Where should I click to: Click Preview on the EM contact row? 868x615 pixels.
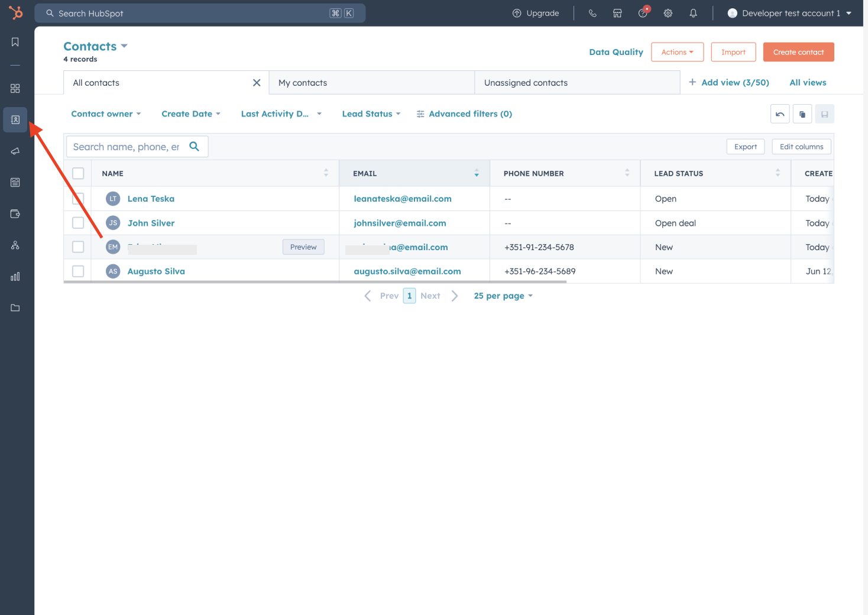[x=303, y=247]
